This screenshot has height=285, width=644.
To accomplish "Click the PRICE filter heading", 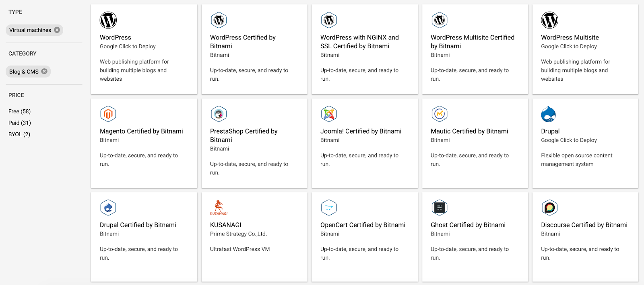I will tap(16, 95).
